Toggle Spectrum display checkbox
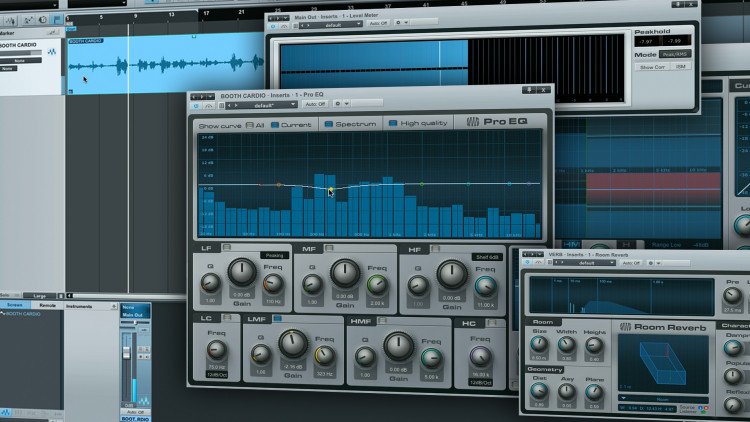Screen dimensions: 750x422 329,123
